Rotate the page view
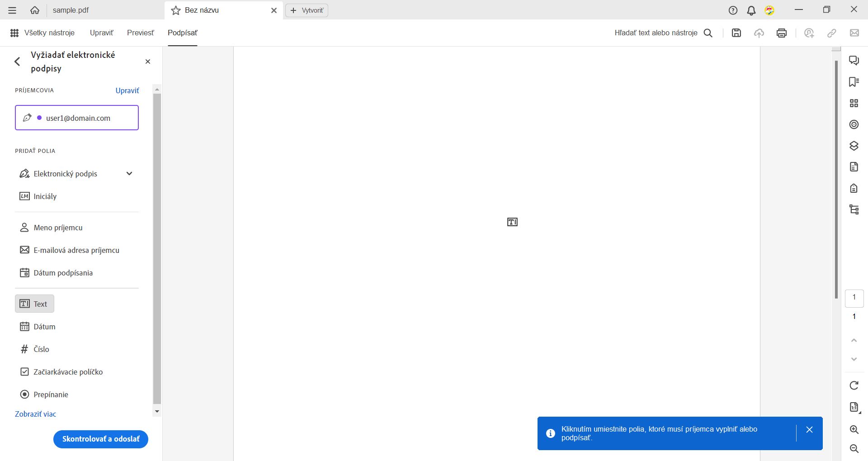 pos(854,385)
